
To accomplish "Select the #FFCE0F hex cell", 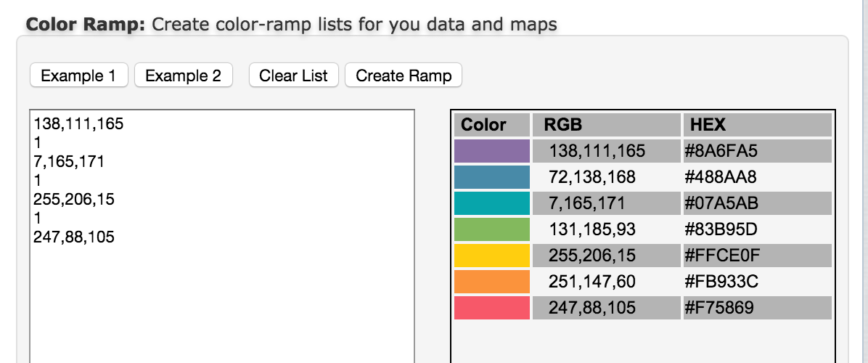I will click(x=757, y=255).
